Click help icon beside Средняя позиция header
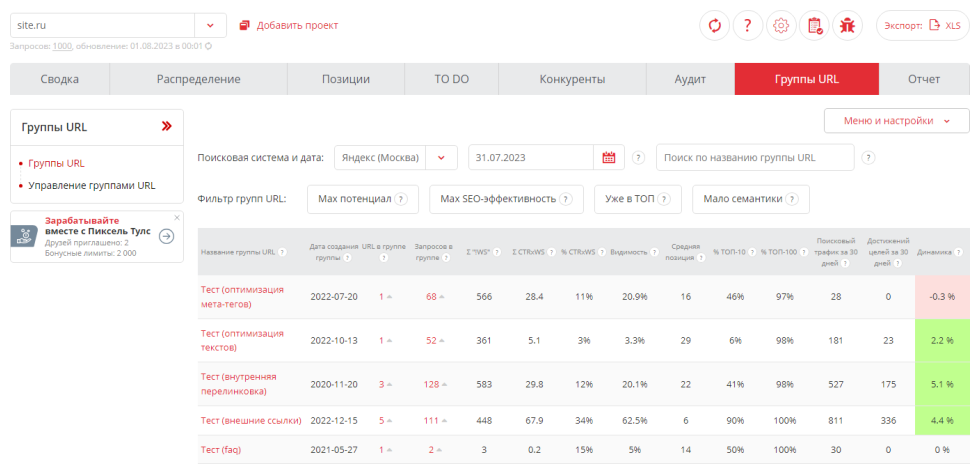 point(702,258)
